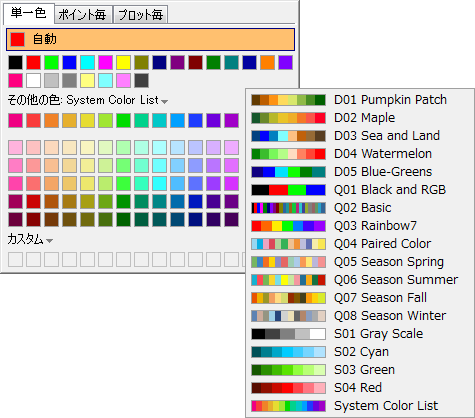Select the dark gray swatch in second row
The image size is (475, 418).
[141, 81]
